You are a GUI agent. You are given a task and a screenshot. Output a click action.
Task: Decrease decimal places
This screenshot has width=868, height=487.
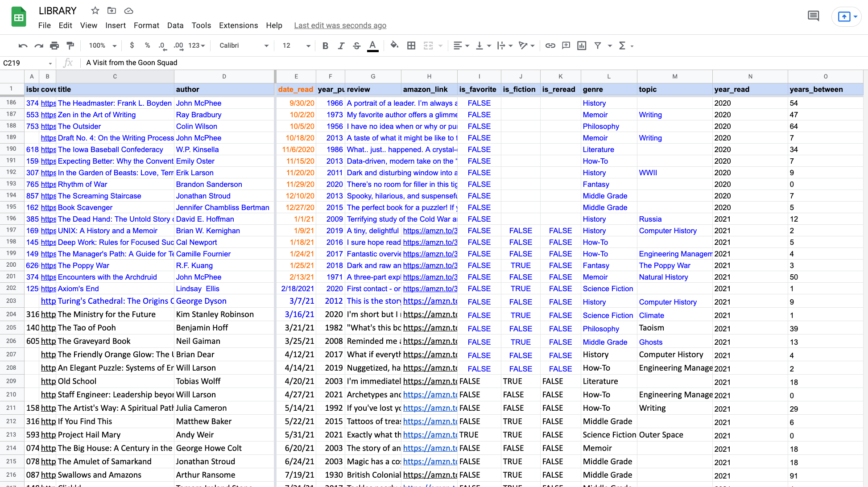coord(161,45)
